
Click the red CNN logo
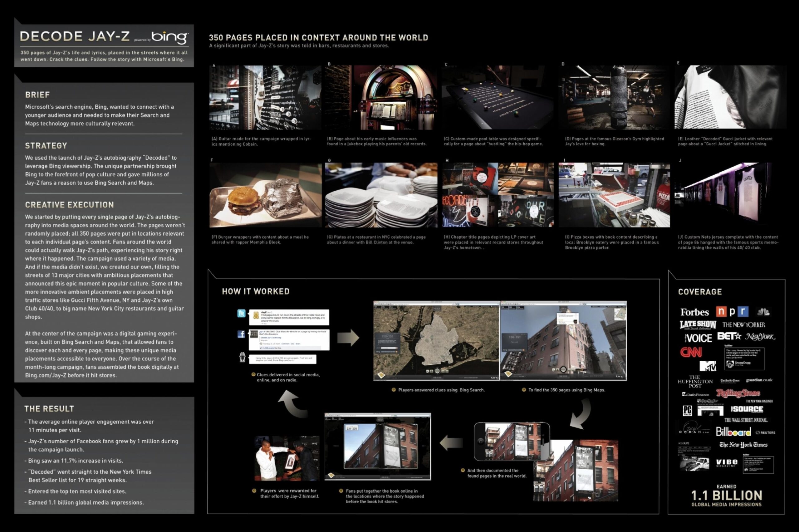tap(691, 352)
